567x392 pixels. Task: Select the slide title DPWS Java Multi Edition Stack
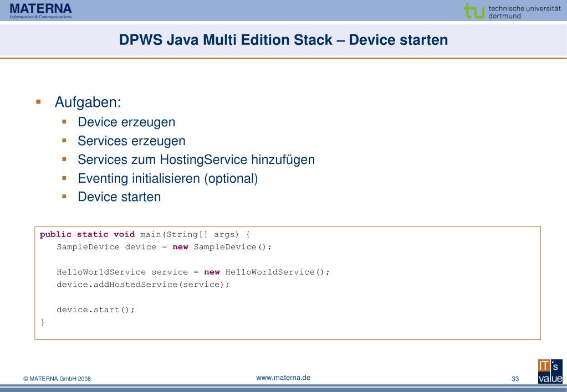coord(283,40)
